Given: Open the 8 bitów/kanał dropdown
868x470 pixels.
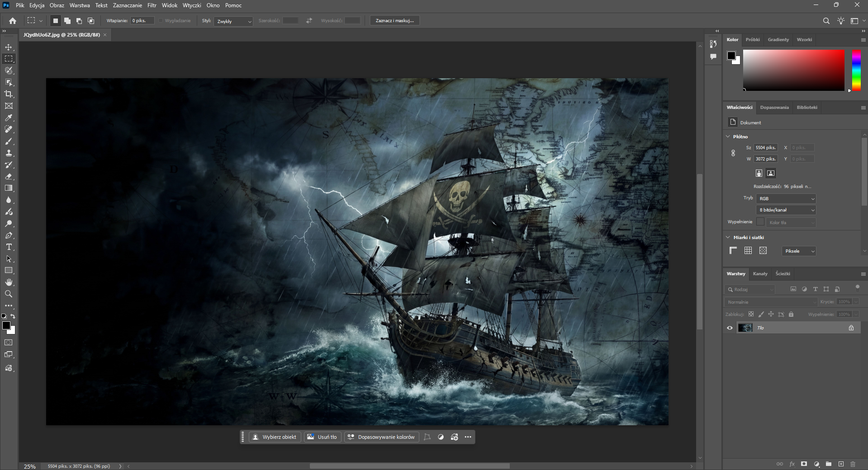Looking at the screenshot, I should [x=786, y=210].
